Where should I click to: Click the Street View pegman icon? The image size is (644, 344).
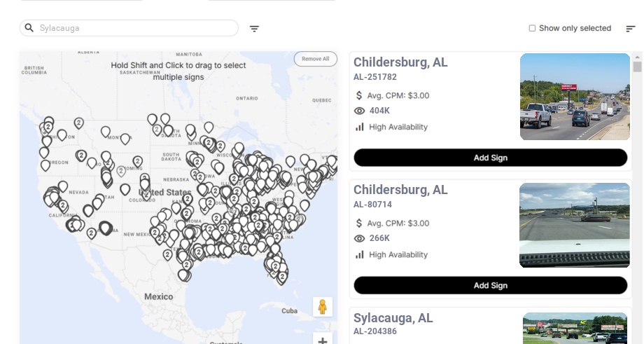tap(322, 307)
